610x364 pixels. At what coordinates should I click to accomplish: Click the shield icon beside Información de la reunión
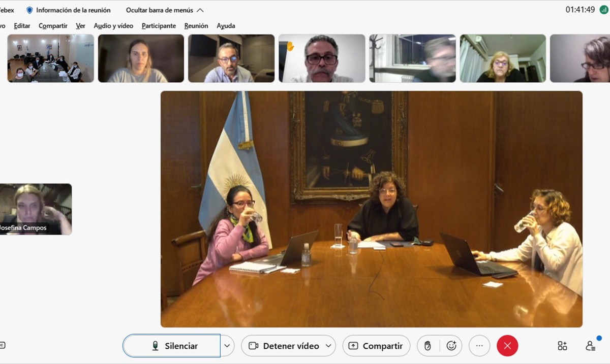coord(29,10)
